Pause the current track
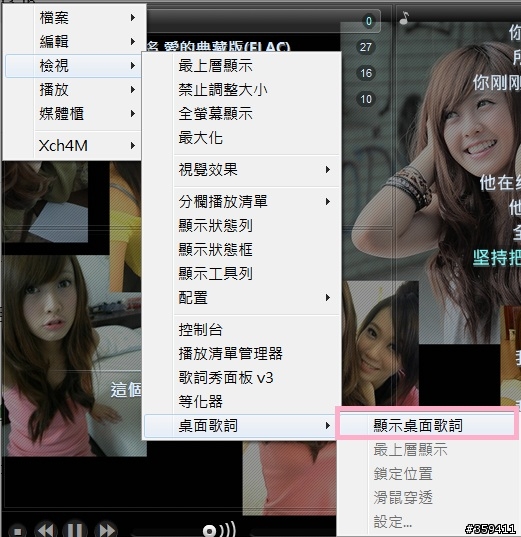This screenshot has width=521, height=537. coord(75,530)
